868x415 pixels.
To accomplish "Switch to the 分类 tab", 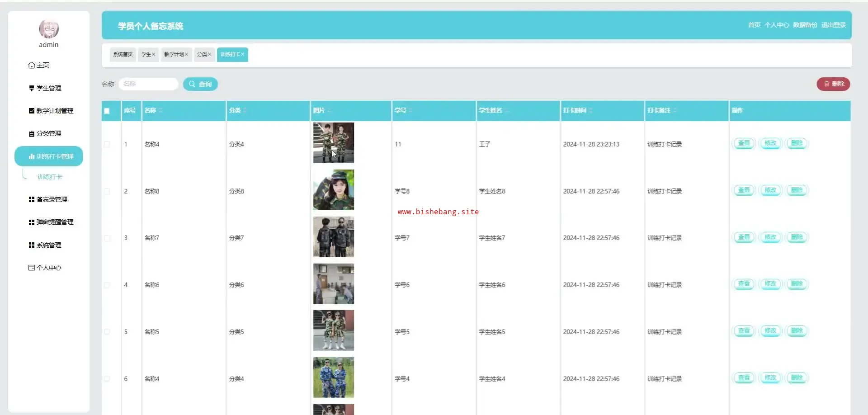I will (202, 54).
